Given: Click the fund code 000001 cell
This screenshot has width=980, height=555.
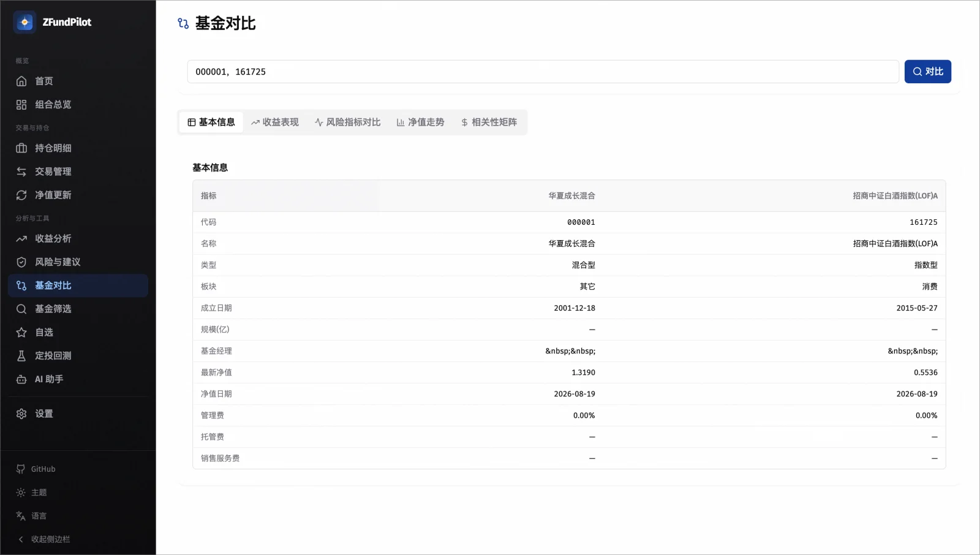Looking at the screenshot, I should 581,222.
